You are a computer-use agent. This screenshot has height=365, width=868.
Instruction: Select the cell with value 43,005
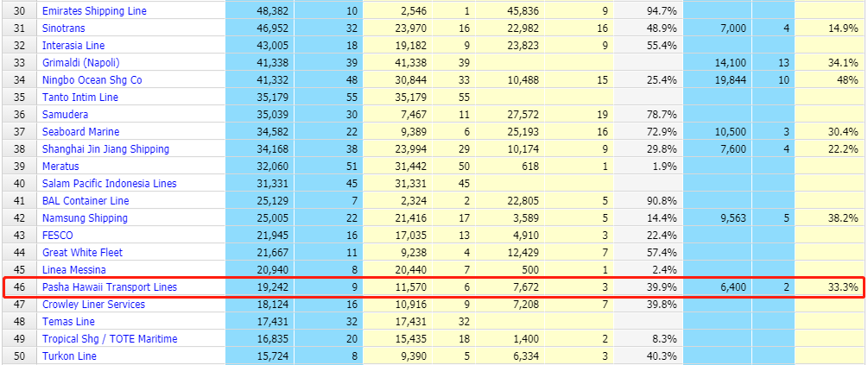tap(259, 46)
